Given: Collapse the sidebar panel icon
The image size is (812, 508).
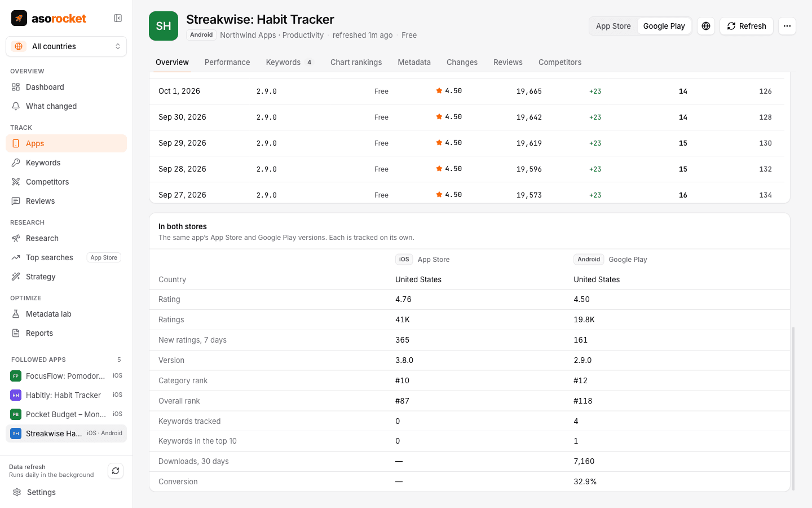Looking at the screenshot, I should coord(118,18).
